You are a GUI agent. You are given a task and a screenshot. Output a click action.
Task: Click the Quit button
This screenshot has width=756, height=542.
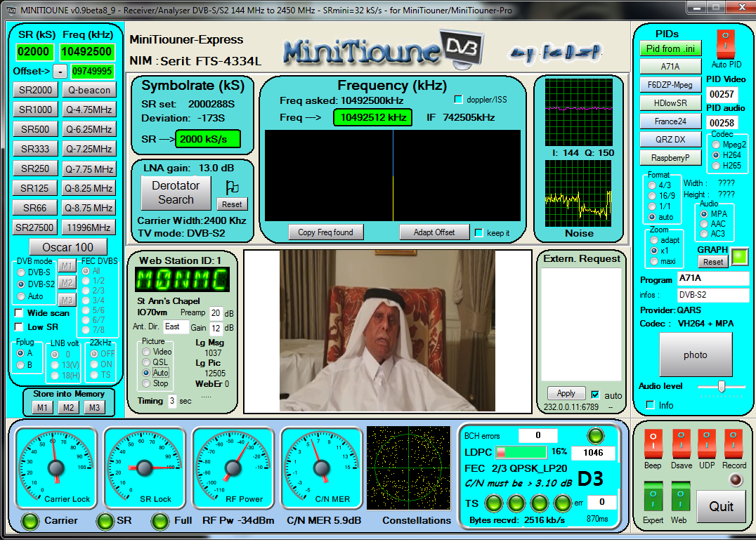(721, 506)
